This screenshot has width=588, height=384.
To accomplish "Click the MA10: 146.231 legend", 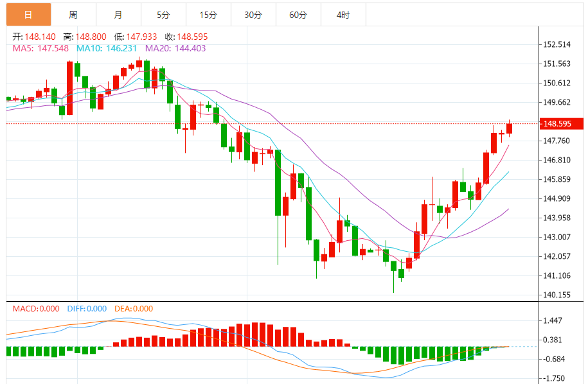I will [107, 48].
